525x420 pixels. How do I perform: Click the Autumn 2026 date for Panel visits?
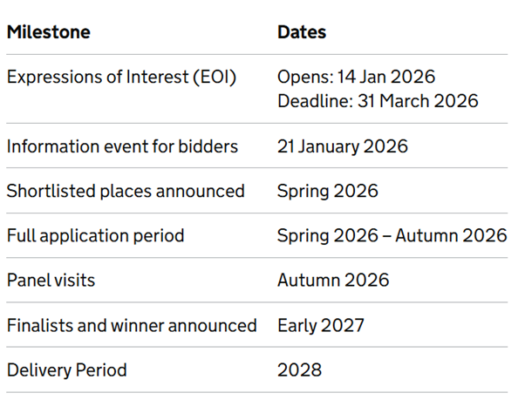(x=333, y=280)
